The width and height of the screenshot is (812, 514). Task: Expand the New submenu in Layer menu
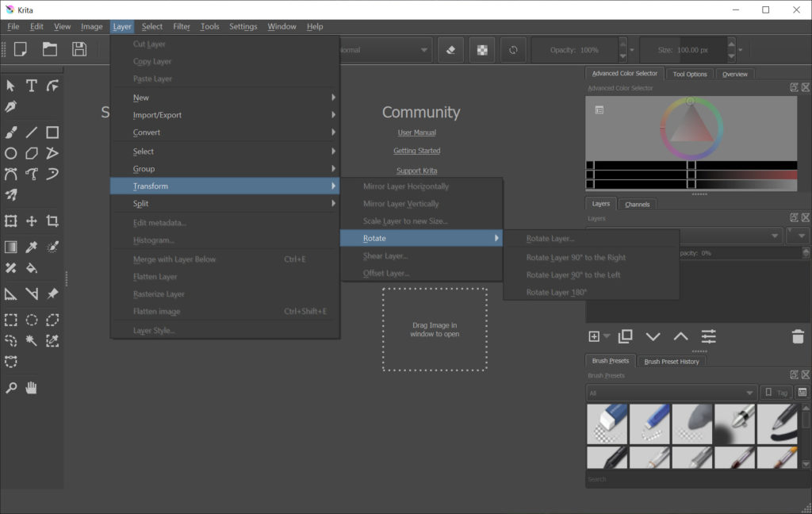pos(224,98)
